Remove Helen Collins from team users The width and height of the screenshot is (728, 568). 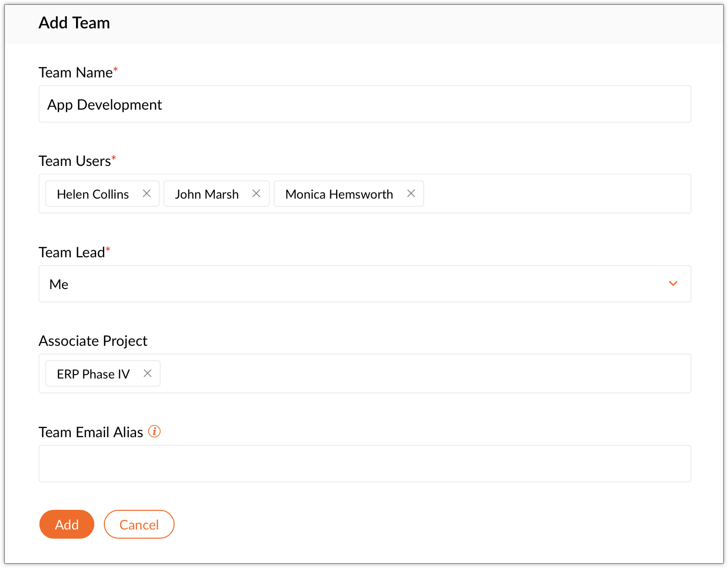click(x=147, y=193)
